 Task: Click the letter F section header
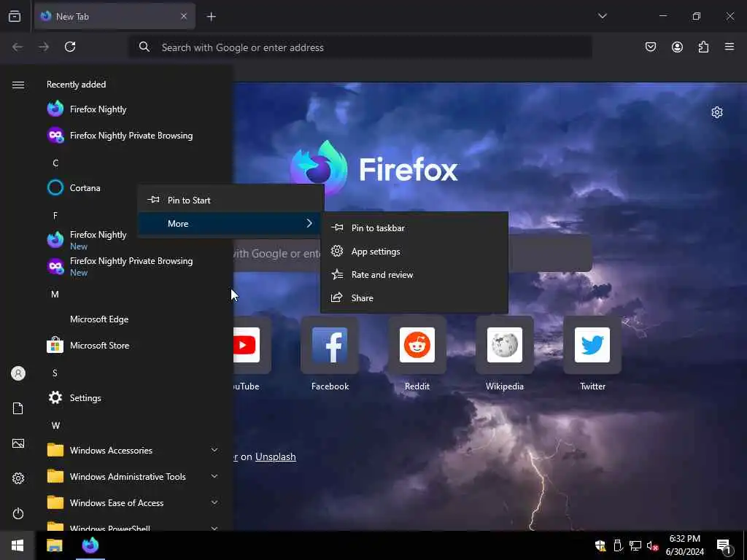tap(55, 215)
